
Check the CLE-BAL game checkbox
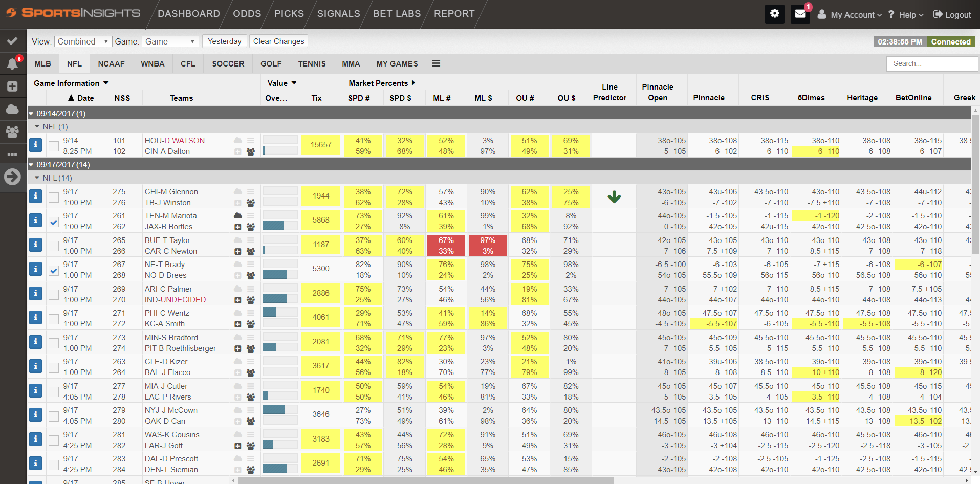[x=54, y=367]
